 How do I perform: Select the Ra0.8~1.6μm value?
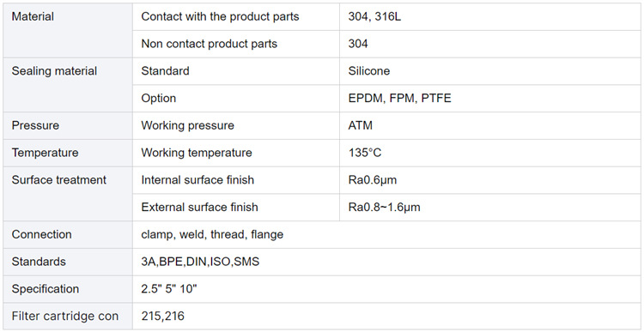pyautogui.click(x=384, y=208)
